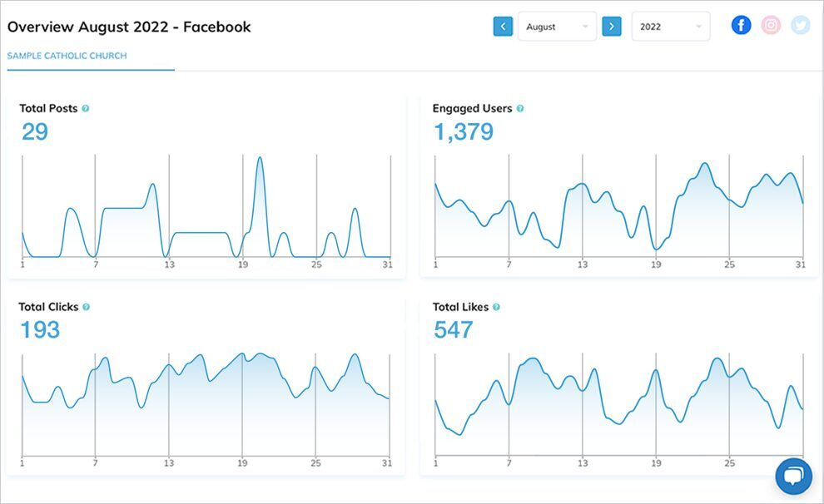Click the Total Clicks question mark icon
This screenshot has width=824, height=504.
click(88, 306)
